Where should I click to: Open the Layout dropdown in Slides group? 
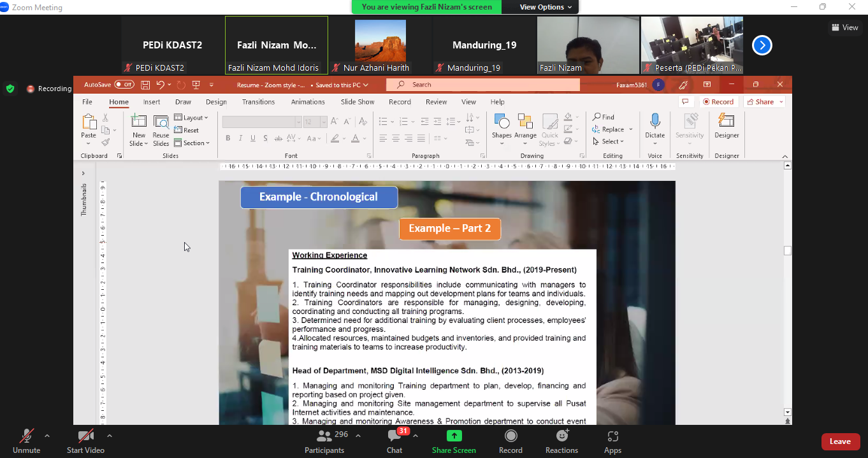(192, 118)
